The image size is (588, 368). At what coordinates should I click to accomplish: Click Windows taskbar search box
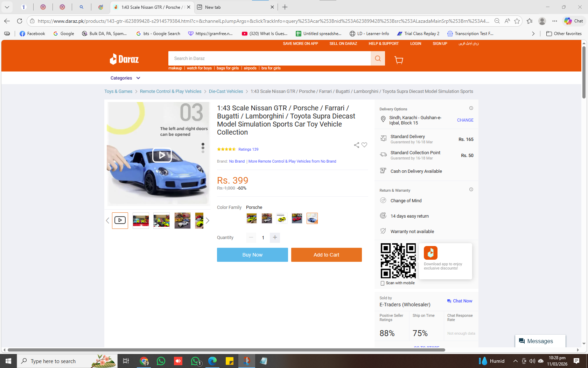click(66, 361)
